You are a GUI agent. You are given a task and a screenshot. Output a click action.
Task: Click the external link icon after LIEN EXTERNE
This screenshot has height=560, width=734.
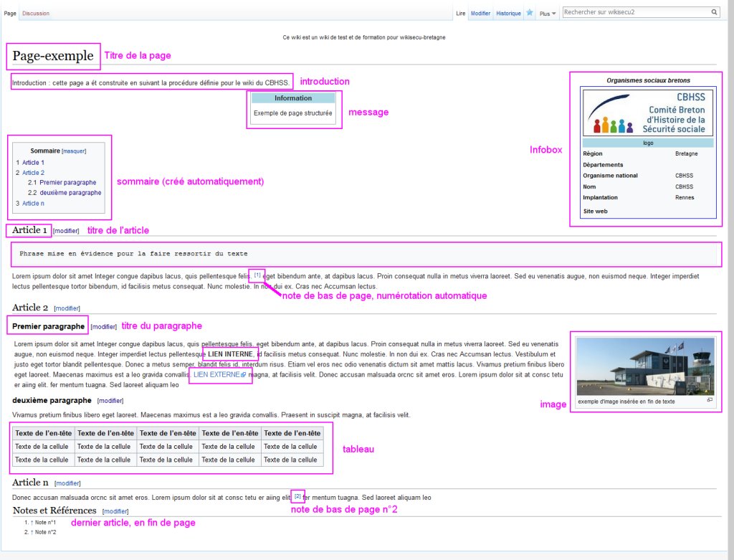click(x=243, y=375)
